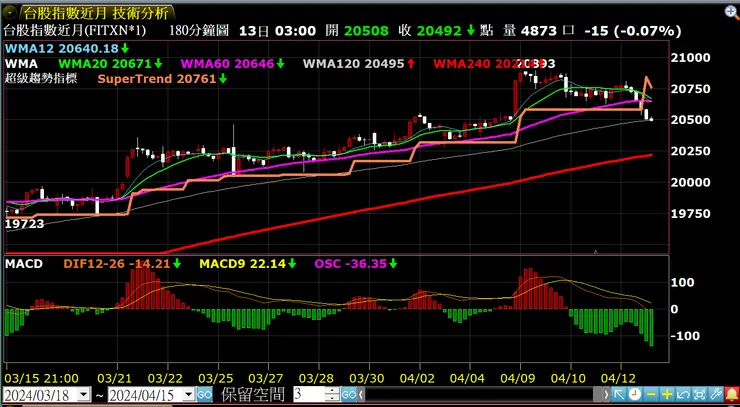
Task: Click the 保留空間 value field showing 3
Action: 309,394
